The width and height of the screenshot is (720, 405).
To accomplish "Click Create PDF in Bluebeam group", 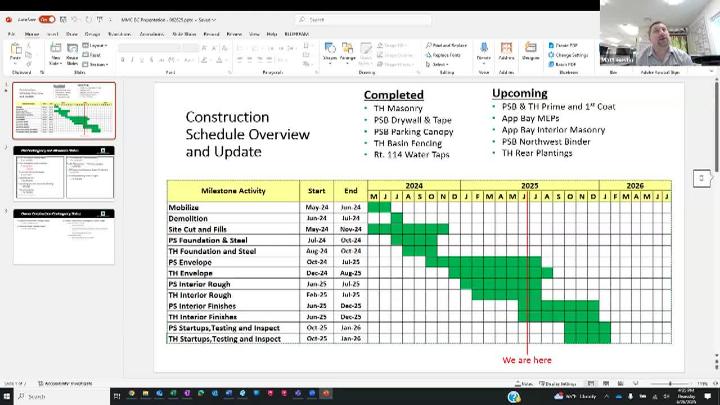I will tap(563, 45).
